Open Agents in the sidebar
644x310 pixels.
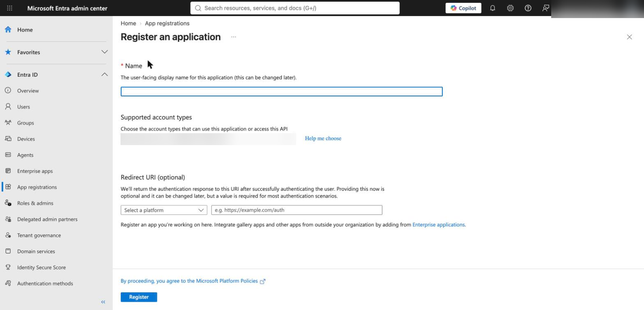click(25, 155)
